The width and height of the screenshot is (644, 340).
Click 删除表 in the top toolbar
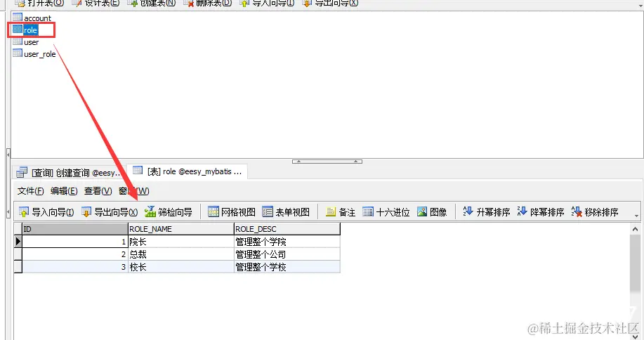point(207,4)
